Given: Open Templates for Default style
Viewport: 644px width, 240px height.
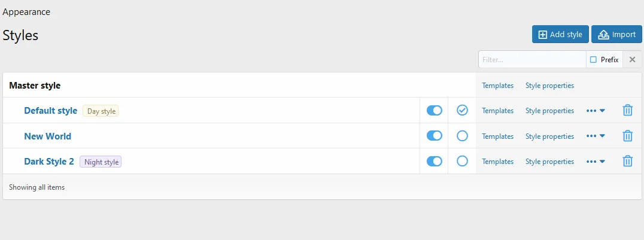Looking at the screenshot, I should coord(497,111).
